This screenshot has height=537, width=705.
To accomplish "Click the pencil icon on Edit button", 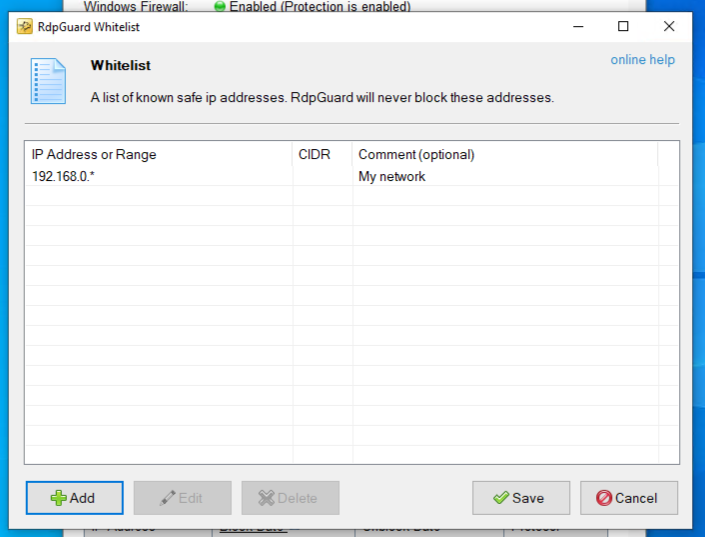I will click(x=167, y=498).
